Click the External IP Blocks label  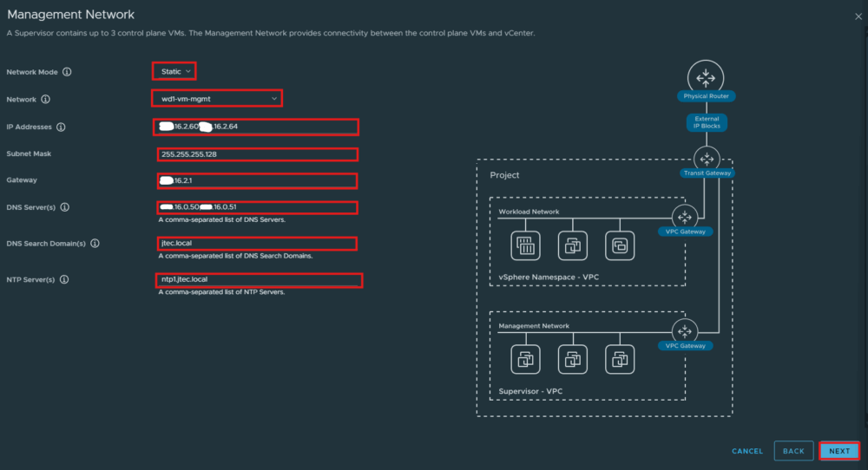(x=707, y=122)
